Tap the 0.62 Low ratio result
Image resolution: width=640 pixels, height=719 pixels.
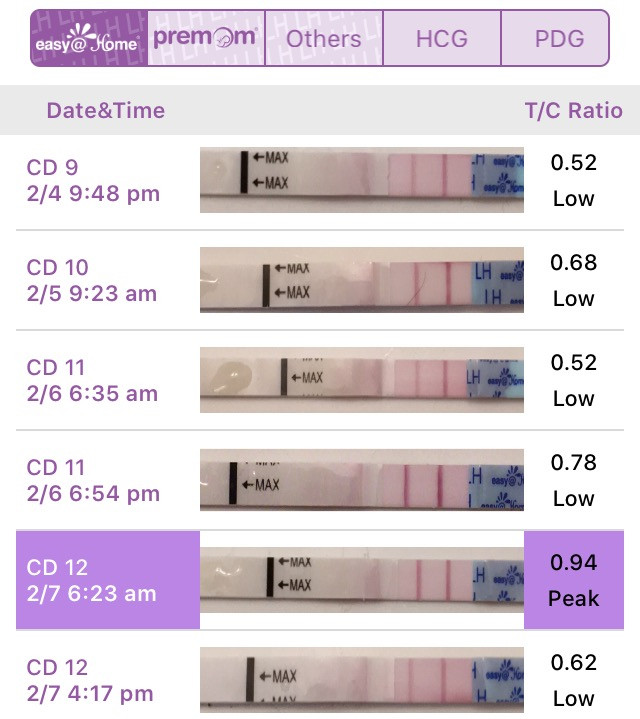(x=574, y=680)
